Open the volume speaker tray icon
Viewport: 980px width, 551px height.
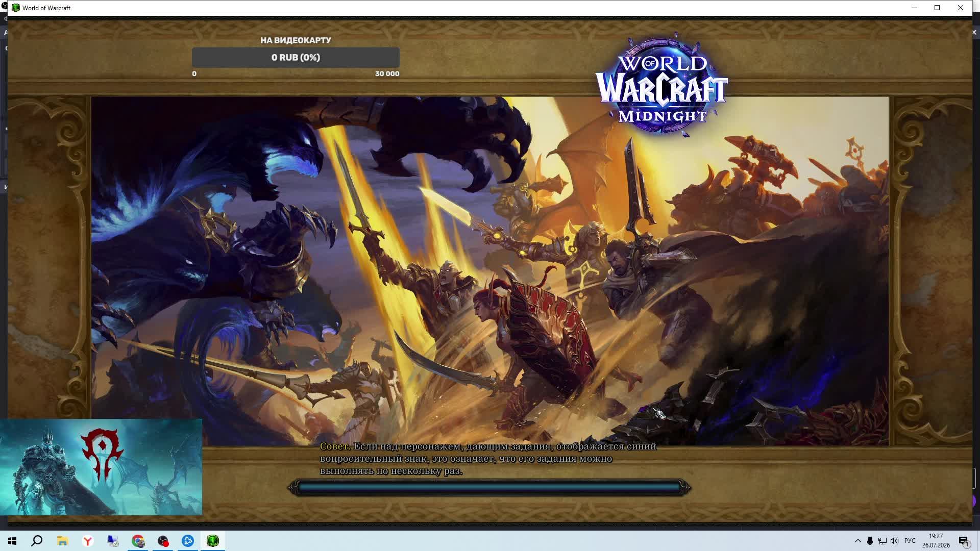(894, 541)
